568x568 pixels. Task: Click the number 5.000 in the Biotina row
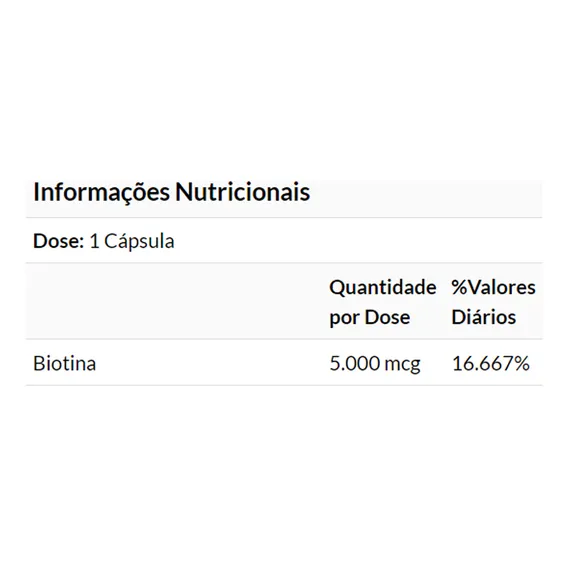tap(355, 363)
